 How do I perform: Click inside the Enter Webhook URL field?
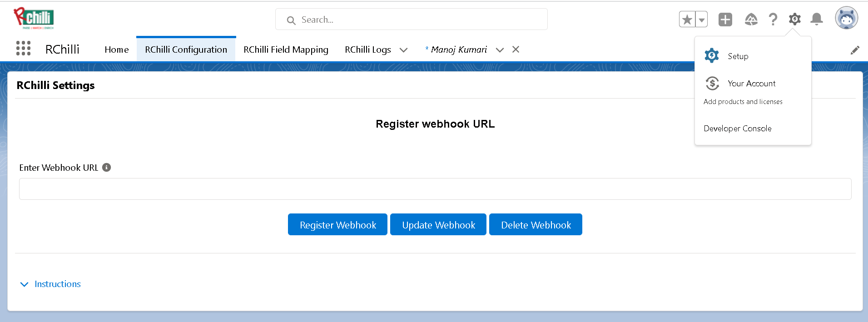coord(435,189)
